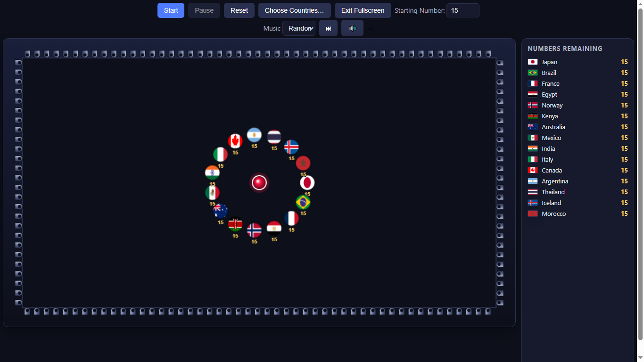This screenshot has height=362, width=644.
Task: Click the Argentina flag ball in the arena
Action: (x=254, y=135)
